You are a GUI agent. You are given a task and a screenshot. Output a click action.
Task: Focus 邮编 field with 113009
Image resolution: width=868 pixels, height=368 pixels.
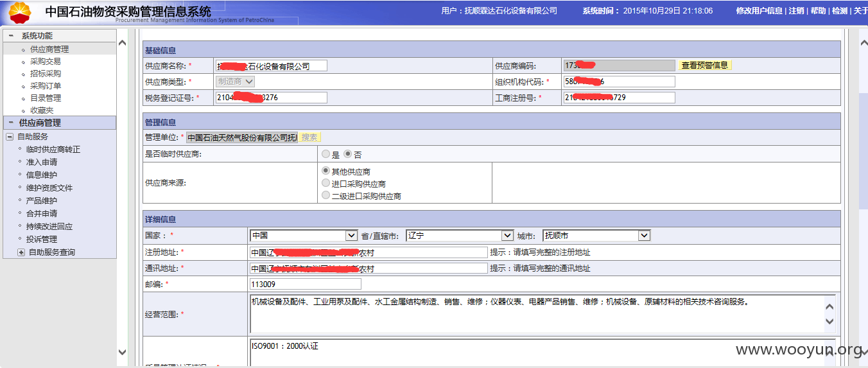point(305,285)
